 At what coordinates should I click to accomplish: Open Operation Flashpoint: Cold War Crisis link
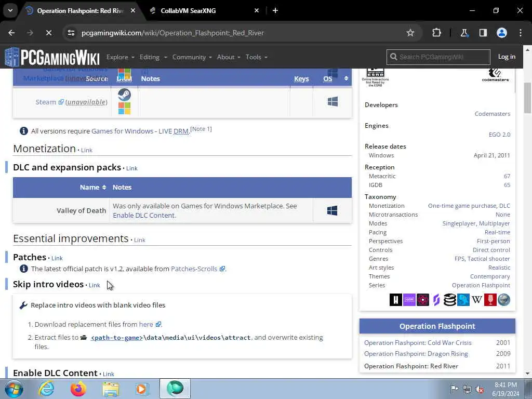click(418, 343)
